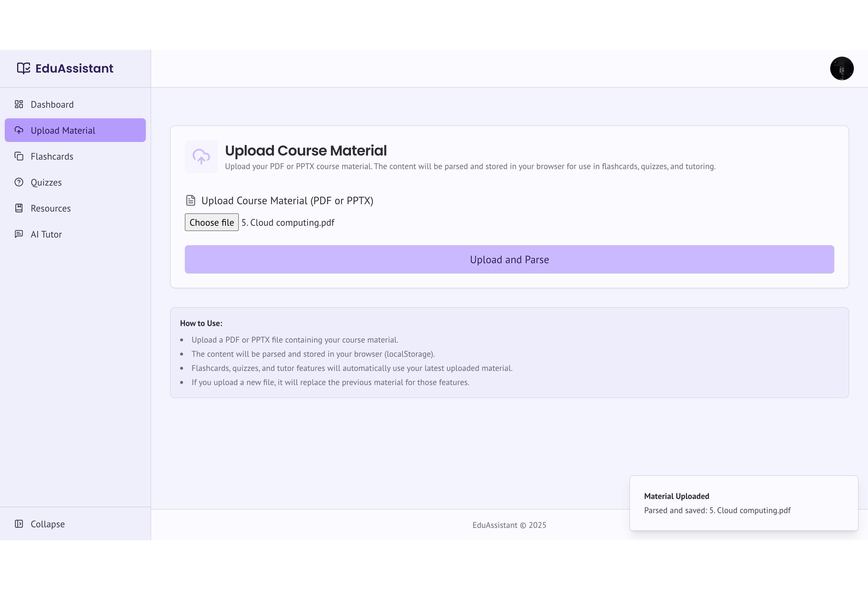The width and height of the screenshot is (868, 604).
Task: Click the Dashboard grid icon
Action: [19, 104]
